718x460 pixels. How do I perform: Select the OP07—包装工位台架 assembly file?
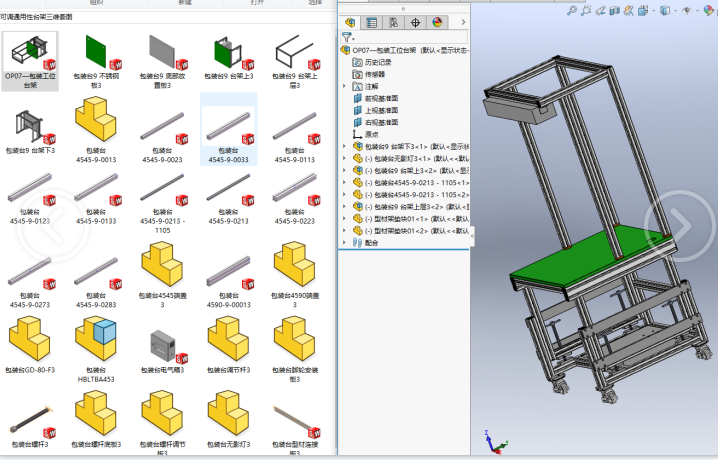coord(30,61)
